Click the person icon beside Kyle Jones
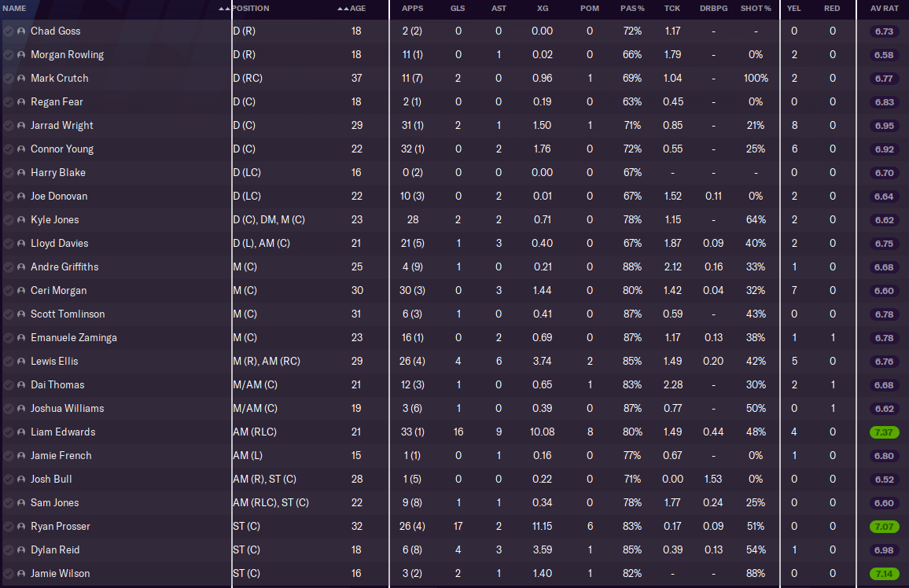Viewport: 909px width, 588px height. [21, 220]
